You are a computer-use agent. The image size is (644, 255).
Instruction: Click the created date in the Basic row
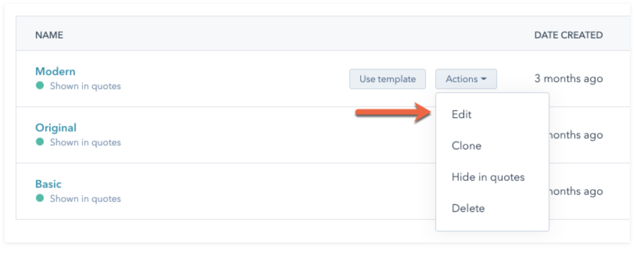(x=576, y=192)
